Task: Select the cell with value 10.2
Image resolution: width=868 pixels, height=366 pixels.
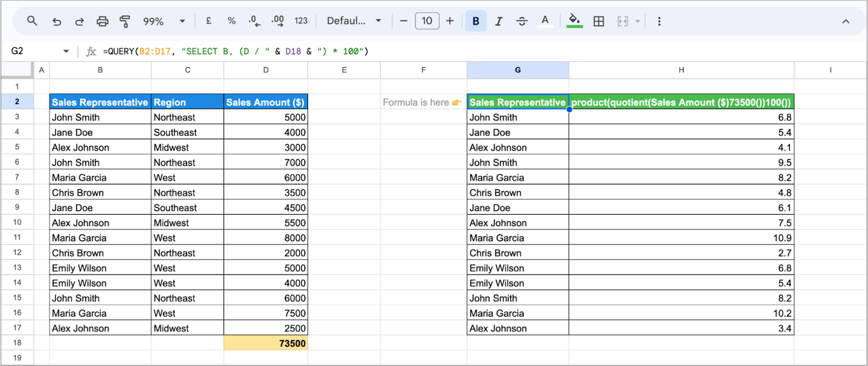Action: 681,313
